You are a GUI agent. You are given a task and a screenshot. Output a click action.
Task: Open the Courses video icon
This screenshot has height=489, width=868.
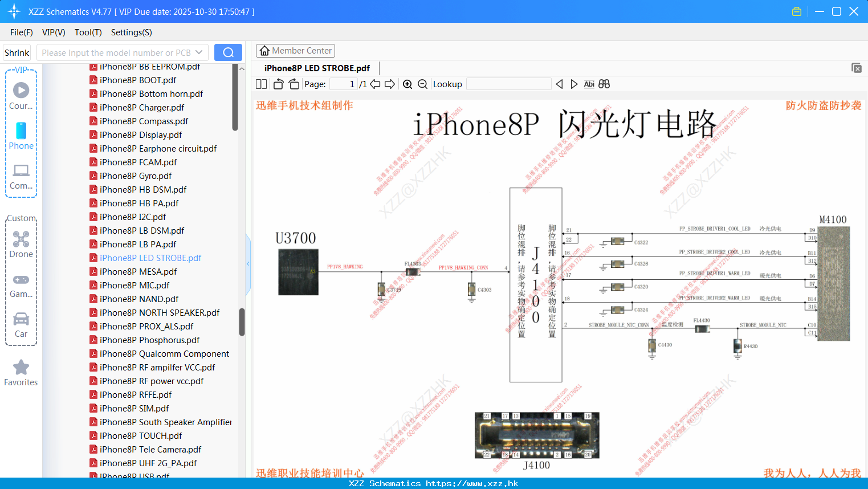(x=21, y=90)
